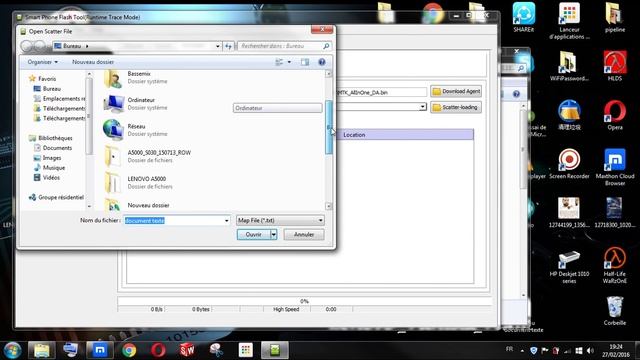Viewport: 640px width, 360px height.
Task: Expand the file type Map File dropdown
Action: (x=320, y=220)
